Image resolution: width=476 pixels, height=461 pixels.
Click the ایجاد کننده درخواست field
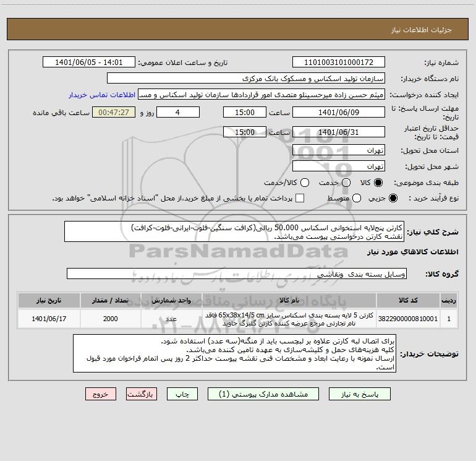tap(261, 95)
